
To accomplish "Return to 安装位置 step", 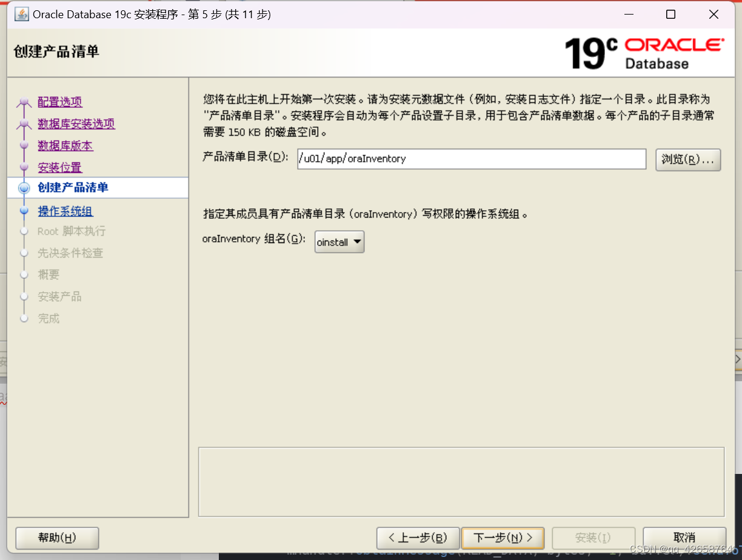I will pyautogui.click(x=60, y=167).
